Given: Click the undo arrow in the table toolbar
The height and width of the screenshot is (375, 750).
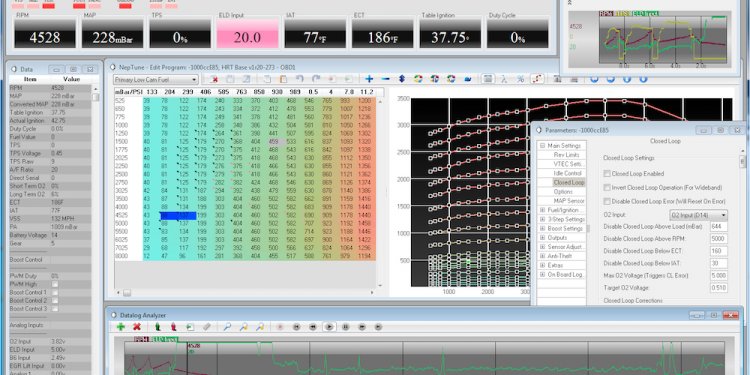Looking at the screenshot, I should pyautogui.click(x=299, y=79).
